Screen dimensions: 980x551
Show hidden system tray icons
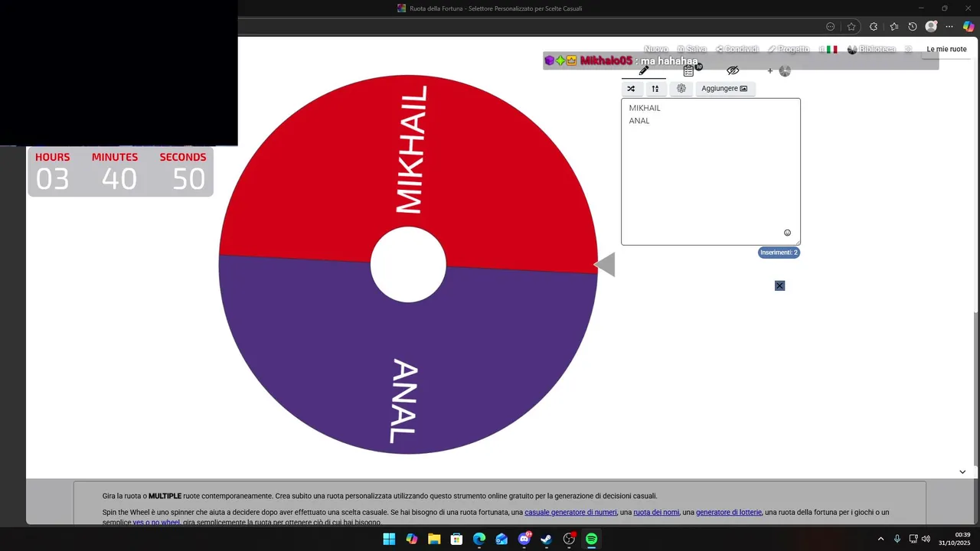pos(880,539)
